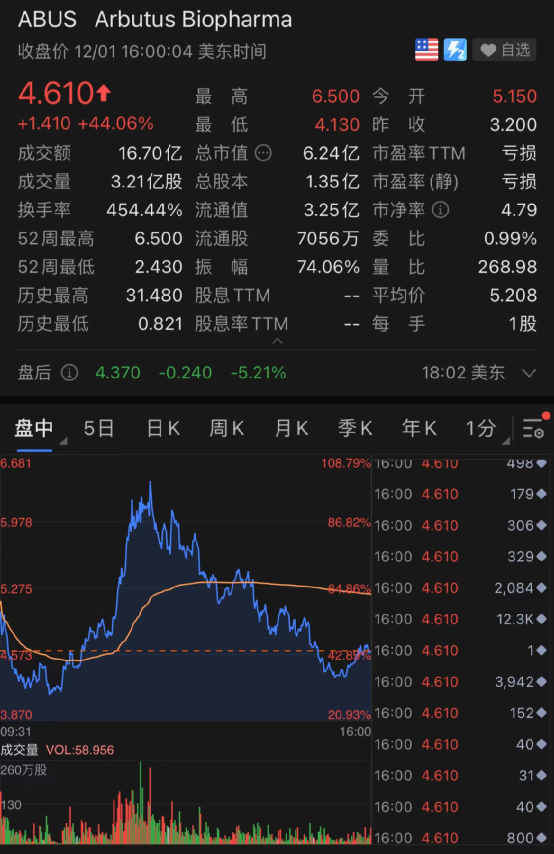Click the 收盘价 12/01 timestamp line
The height and width of the screenshot is (854, 554).
(142, 52)
